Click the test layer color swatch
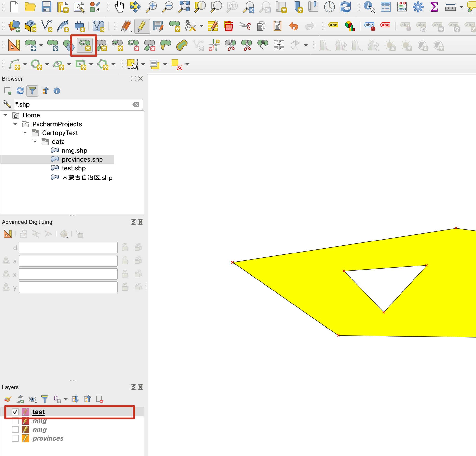Image resolution: width=476 pixels, height=456 pixels. [25, 412]
